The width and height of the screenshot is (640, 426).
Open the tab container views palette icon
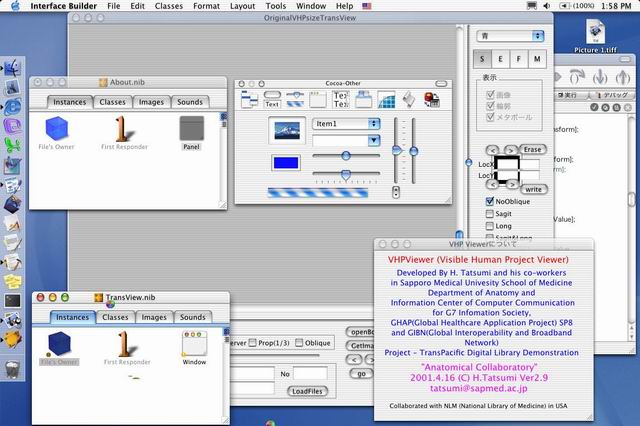point(363,100)
